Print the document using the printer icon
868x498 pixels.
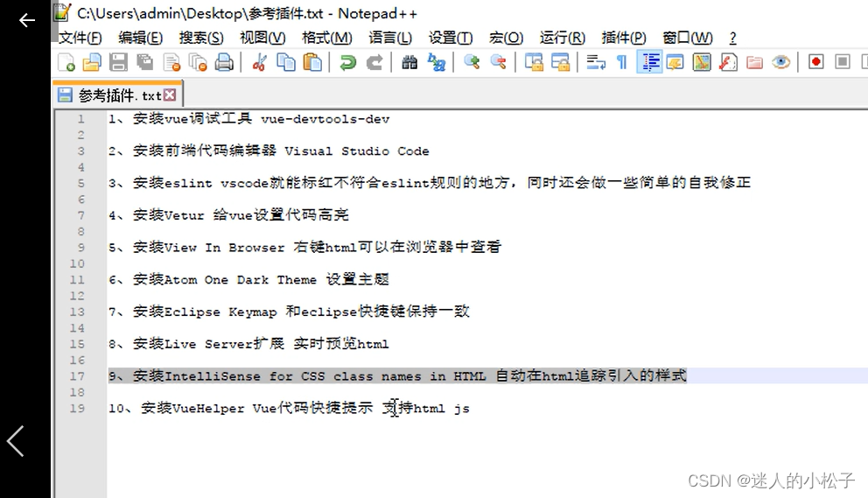(x=224, y=62)
